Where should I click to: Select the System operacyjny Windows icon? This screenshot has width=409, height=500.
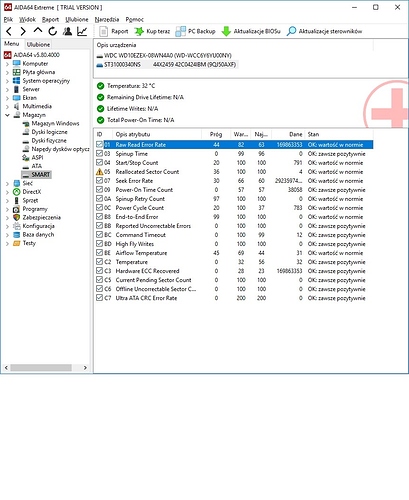(x=17, y=81)
